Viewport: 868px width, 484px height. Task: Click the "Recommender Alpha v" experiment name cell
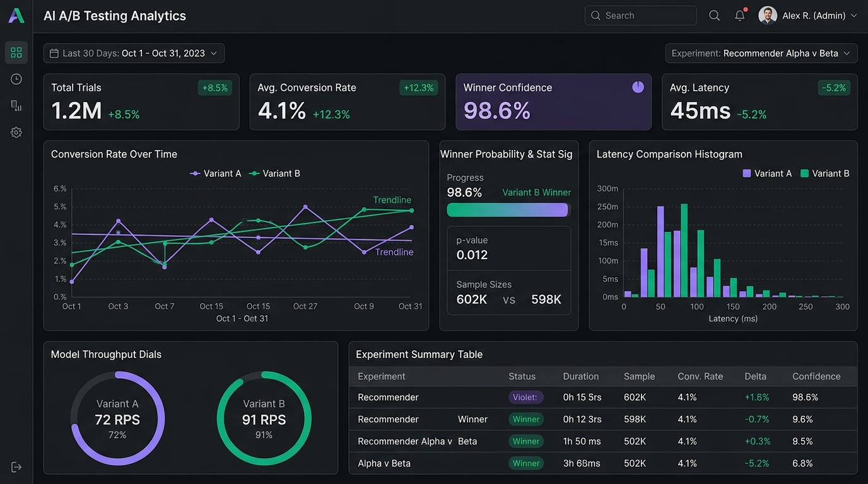[x=405, y=441]
